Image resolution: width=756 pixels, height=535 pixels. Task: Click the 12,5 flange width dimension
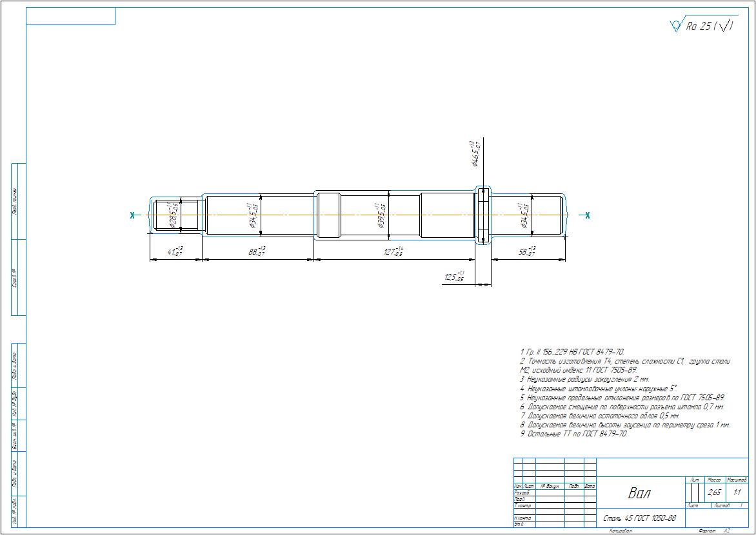454,277
